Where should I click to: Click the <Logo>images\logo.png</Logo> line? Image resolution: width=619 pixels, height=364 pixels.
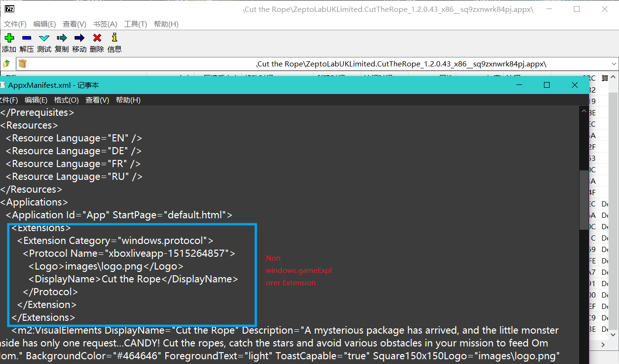tap(106, 266)
